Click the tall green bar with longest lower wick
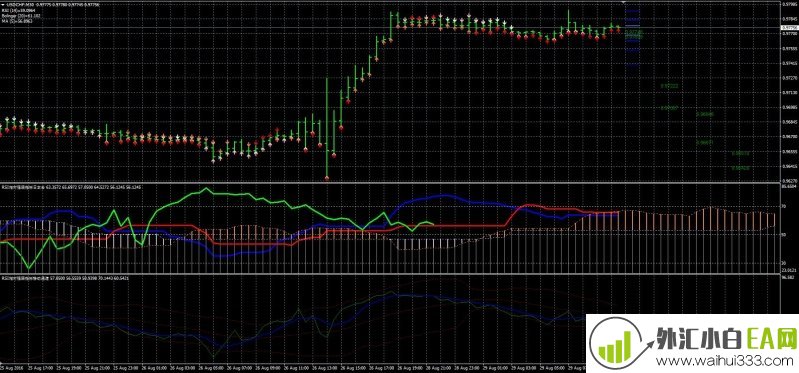 327,128
